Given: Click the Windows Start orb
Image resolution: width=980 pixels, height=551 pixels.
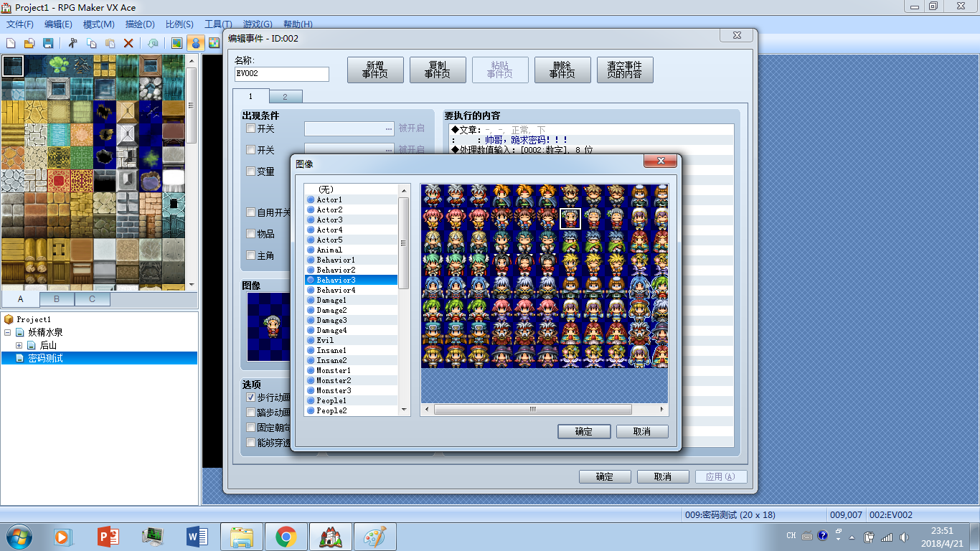Looking at the screenshot, I should click(x=19, y=536).
